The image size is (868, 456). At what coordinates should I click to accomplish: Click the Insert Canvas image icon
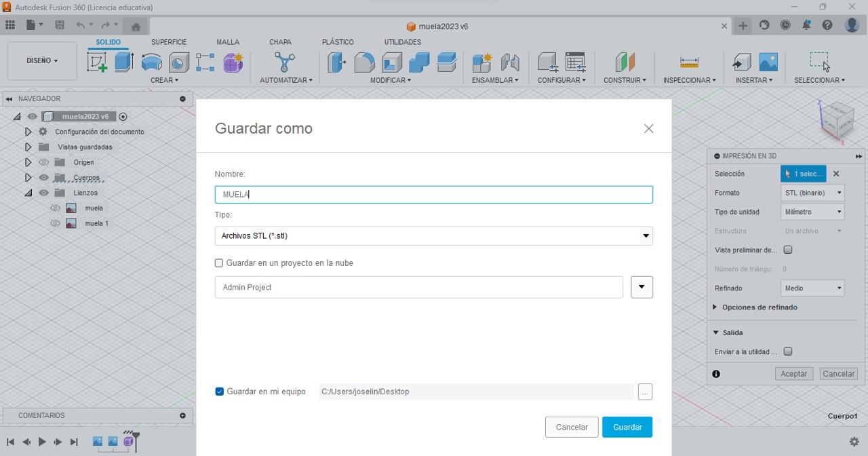768,62
